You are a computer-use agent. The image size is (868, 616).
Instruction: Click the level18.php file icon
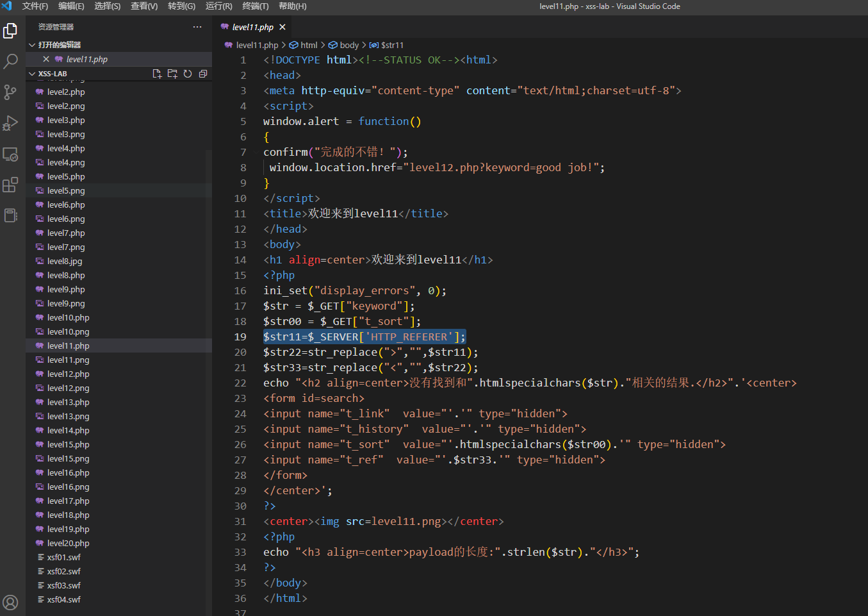tap(40, 515)
